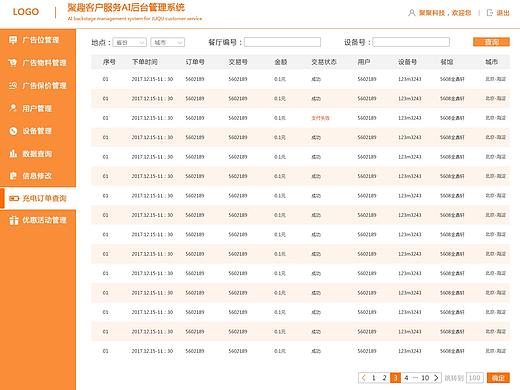
Task: Go to page 1
Action: [374, 378]
